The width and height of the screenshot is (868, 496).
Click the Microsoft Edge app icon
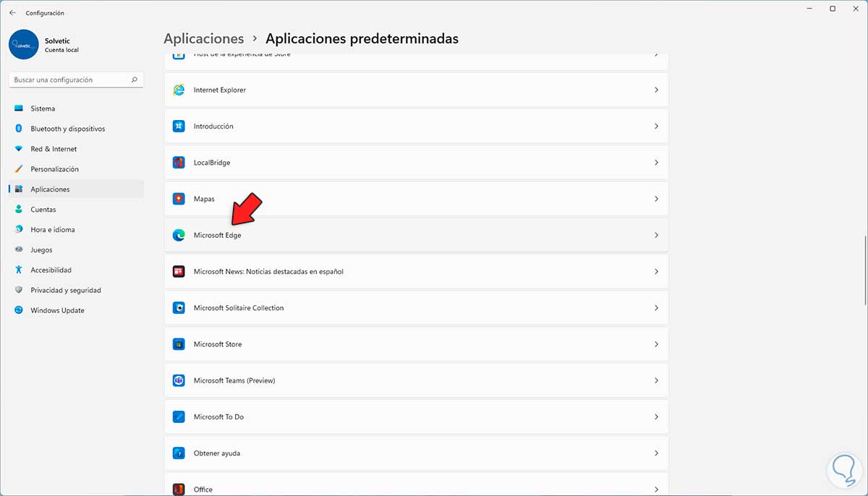179,235
